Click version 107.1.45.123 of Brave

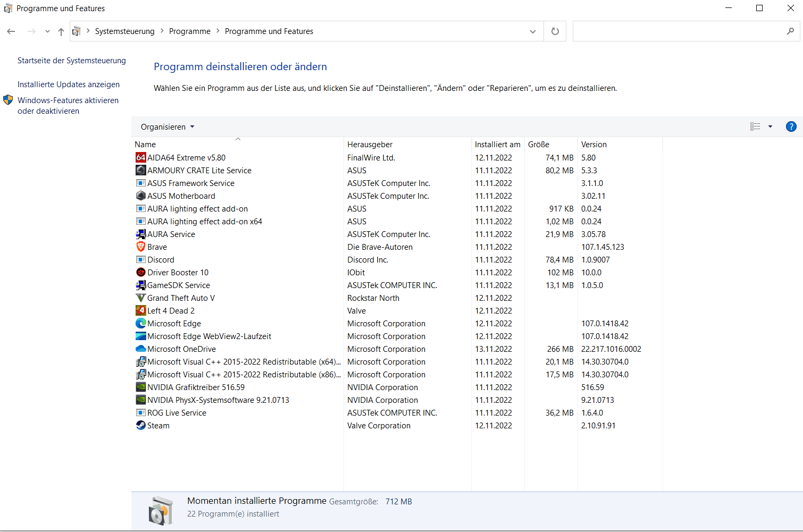tap(603, 247)
